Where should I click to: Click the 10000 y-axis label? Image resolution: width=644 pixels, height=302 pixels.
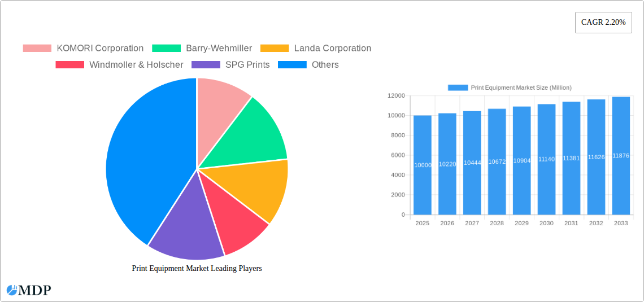click(x=397, y=116)
